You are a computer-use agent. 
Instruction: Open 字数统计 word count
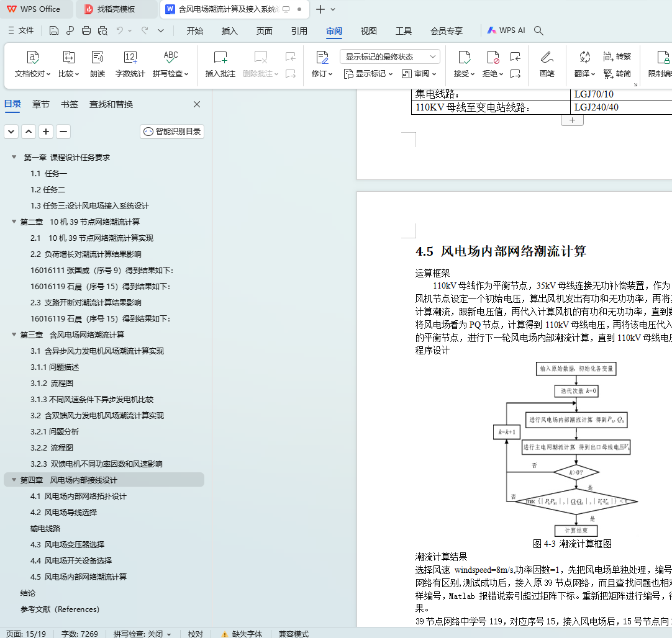click(130, 64)
